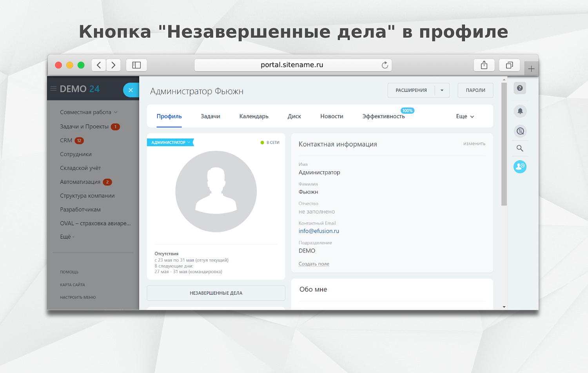Open the 'Задачи и Проекты' menu item

tap(84, 126)
